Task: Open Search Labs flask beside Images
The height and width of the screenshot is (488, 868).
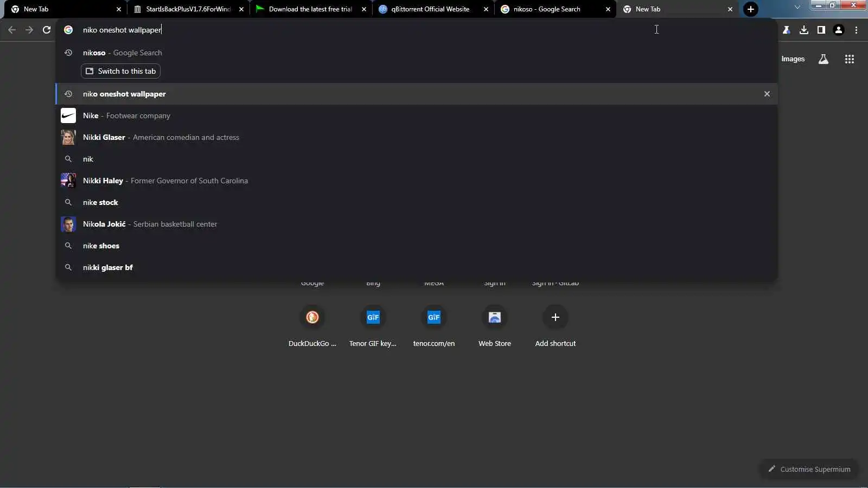Action: 824,59
